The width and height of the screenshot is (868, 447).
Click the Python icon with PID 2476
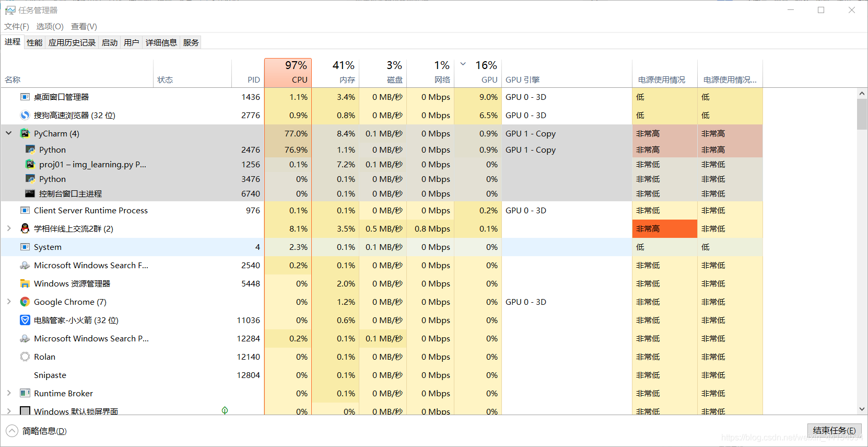[x=30, y=150]
